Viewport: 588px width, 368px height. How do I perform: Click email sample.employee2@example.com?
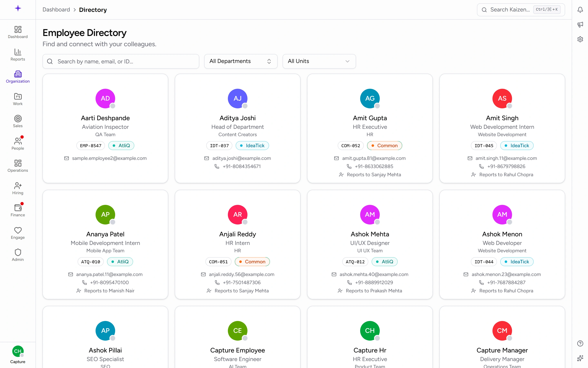pos(109,158)
